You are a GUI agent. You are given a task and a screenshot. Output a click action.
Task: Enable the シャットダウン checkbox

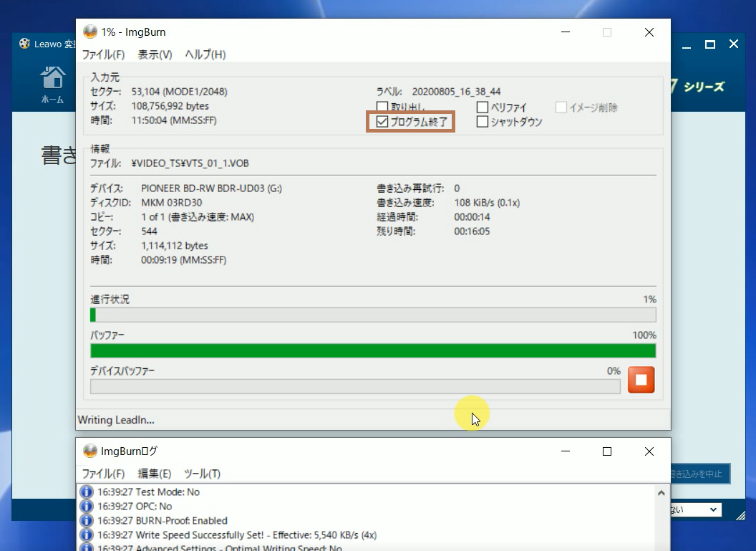(x=483, y=122)
